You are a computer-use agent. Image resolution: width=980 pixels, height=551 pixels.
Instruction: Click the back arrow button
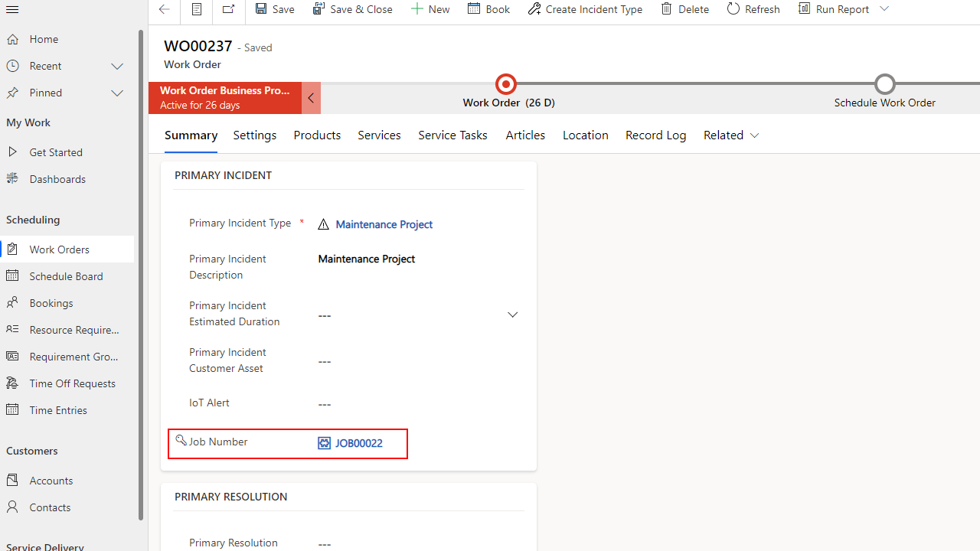[164, 9]
